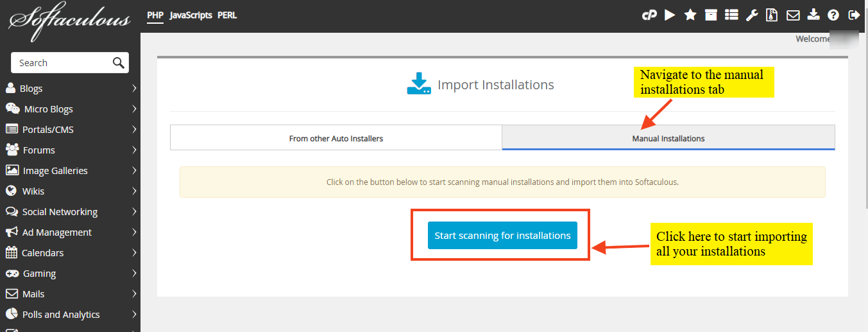Click the Social Networking bubbles icon

(12, 211)
